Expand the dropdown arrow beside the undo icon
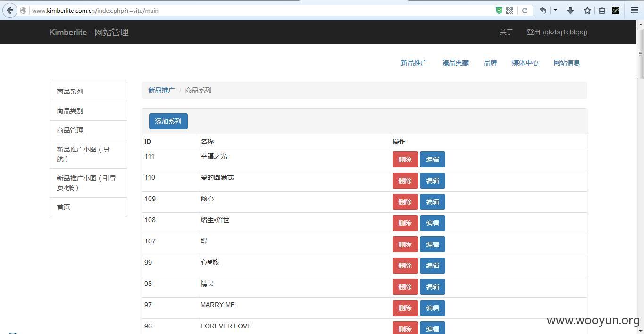 [555, 10]
